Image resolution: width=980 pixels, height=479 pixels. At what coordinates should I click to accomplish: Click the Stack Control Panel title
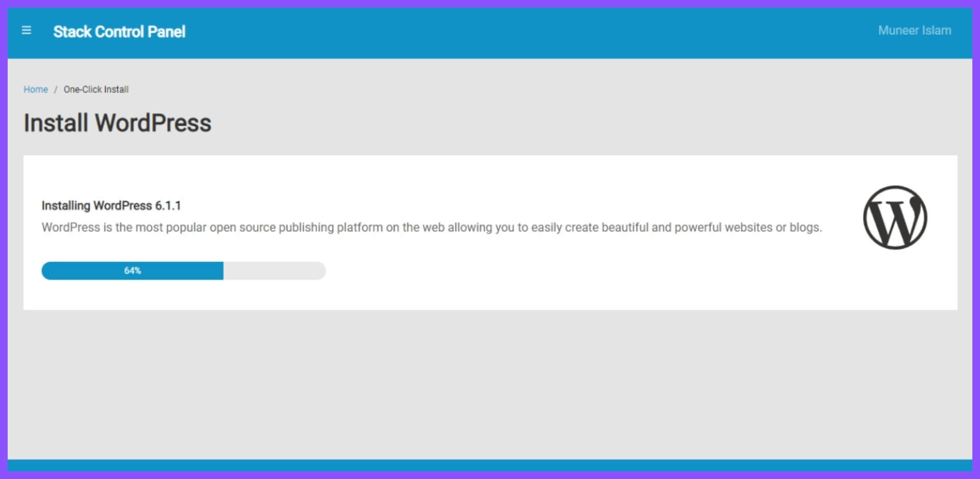tap(119, 32)
